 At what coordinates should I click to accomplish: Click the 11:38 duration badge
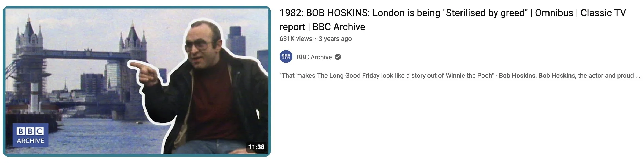[256, 147]
